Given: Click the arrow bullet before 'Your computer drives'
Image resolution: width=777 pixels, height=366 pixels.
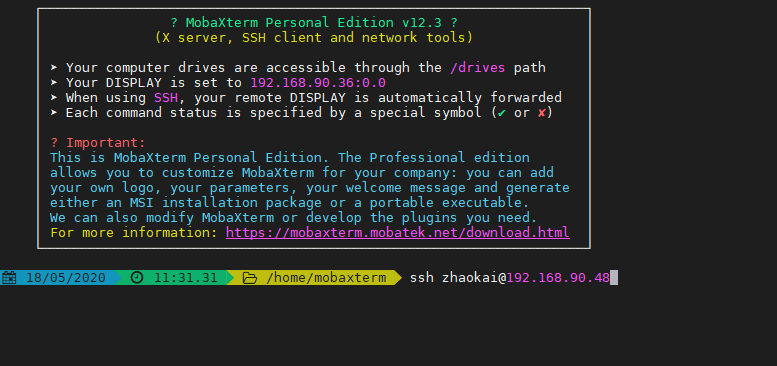Looking at the screenshot, I should 54,67.
